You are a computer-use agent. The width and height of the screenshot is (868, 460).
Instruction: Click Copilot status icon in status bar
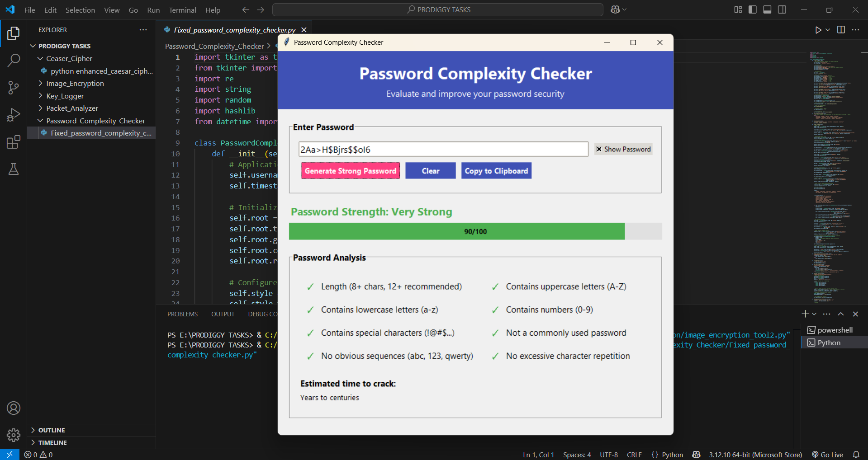click(696, 455)
